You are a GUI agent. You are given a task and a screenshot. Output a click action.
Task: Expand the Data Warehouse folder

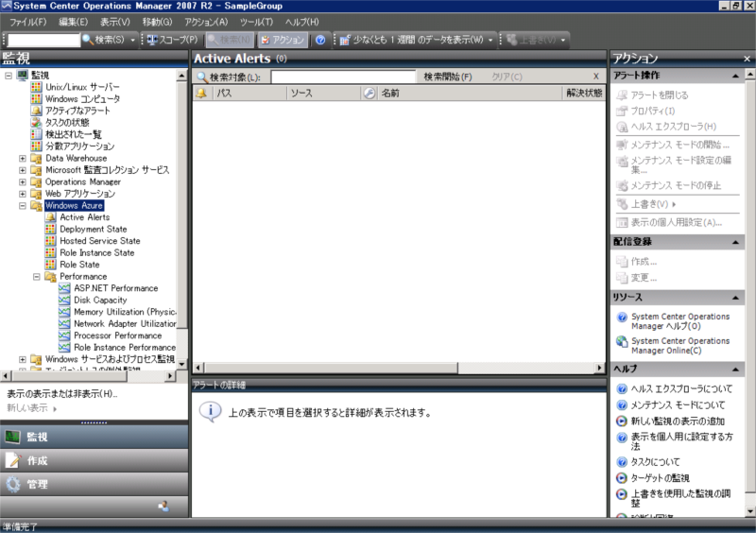pos(22,158)
